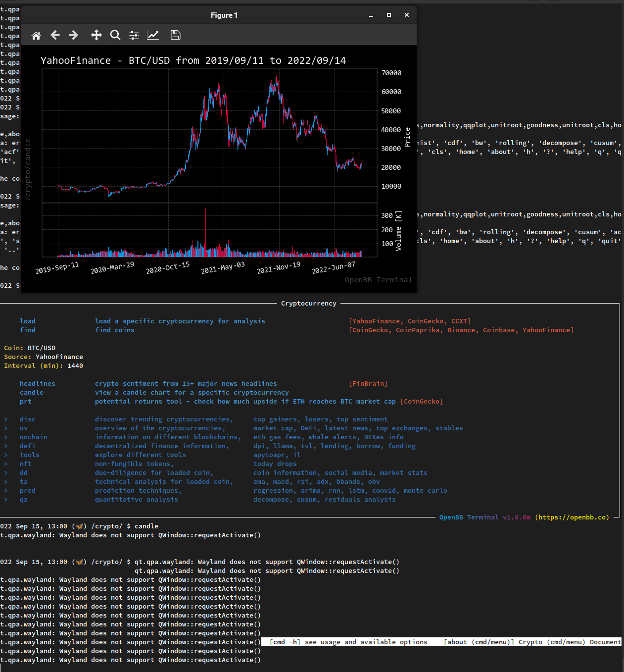Expand the onchain blockchain information submenu
624x672 pixels.
pyautogui.click(x=33, y=437)
